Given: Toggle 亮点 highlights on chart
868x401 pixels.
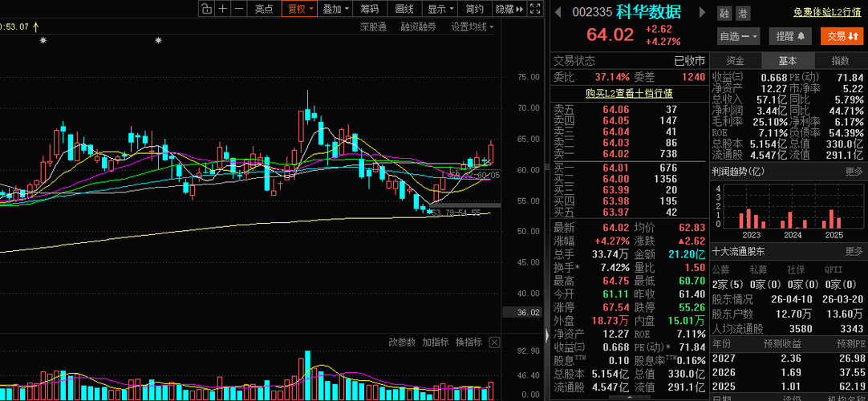Looking at the screenshot, I should pos(263,8).
